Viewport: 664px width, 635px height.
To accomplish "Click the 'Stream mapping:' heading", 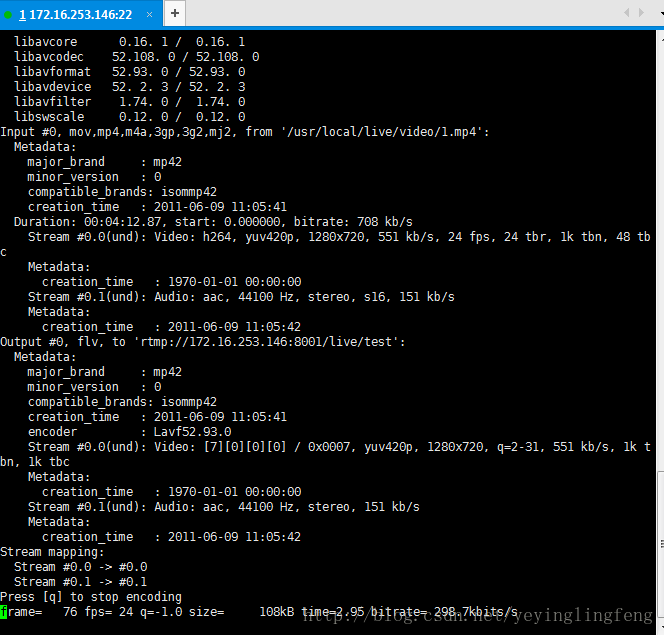I will pos(52,552).
